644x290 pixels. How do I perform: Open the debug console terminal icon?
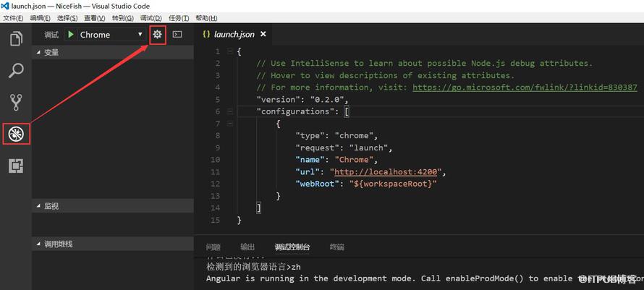177,35
